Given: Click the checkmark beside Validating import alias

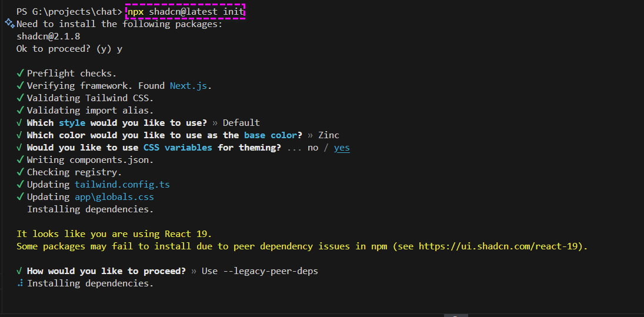Looking at the screenshot, I should point(20,111).
